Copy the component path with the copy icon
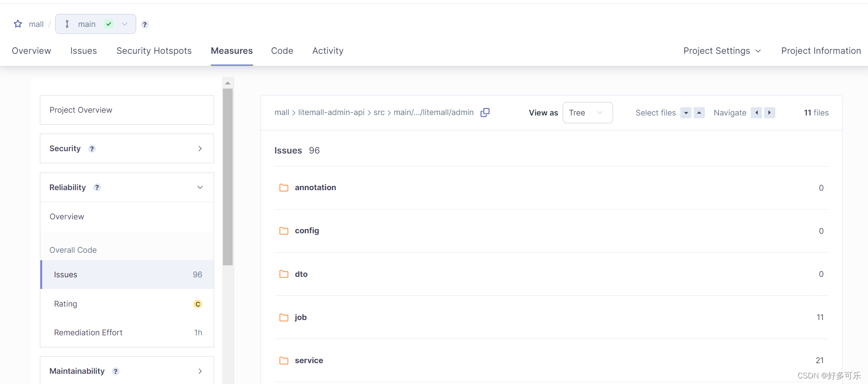The height and width of the screenshot is (384, 868). [x=485, y=112]
